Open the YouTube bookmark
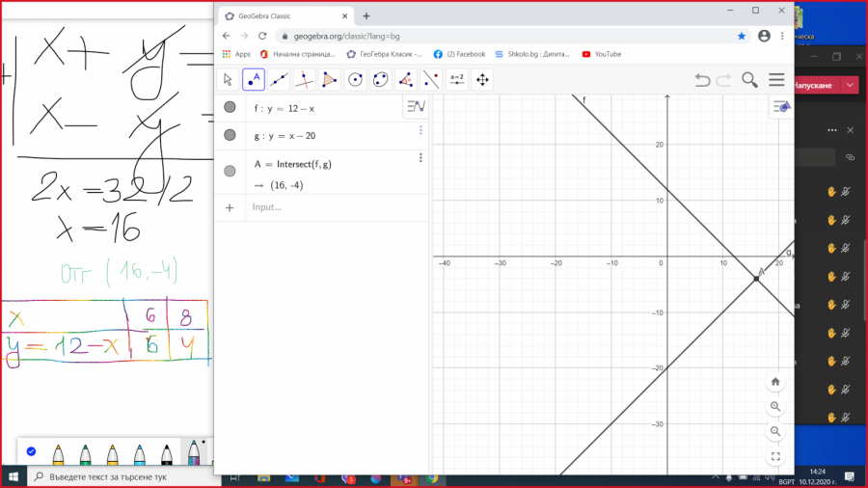This screenshot has height=488, width=868. (601, 54)
